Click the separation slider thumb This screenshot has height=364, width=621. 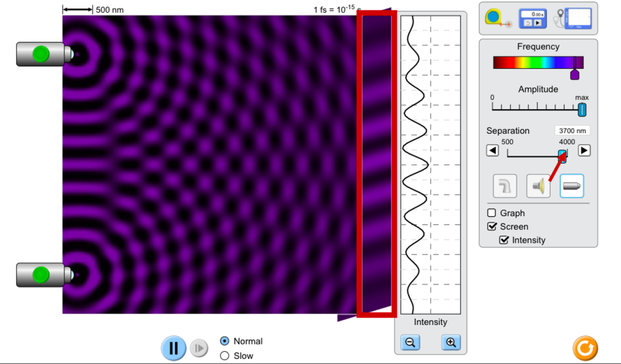[562, 156]
